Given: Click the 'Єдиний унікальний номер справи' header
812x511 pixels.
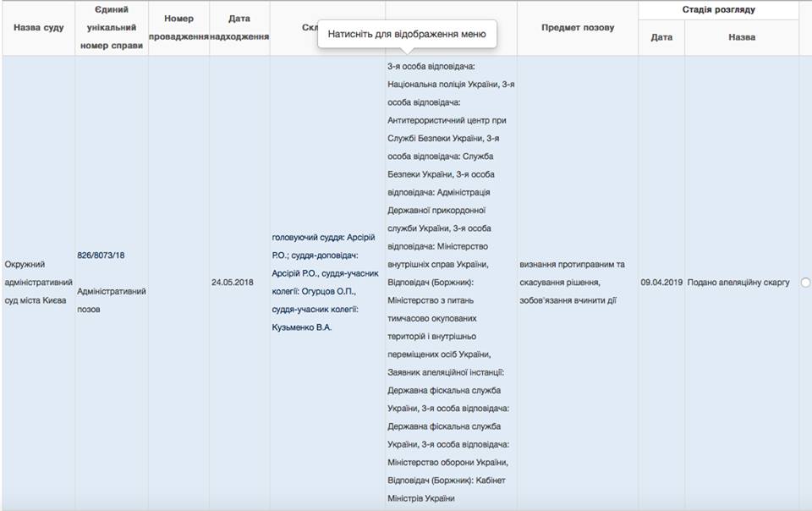Looking at the screenshot, I should 112,28.
